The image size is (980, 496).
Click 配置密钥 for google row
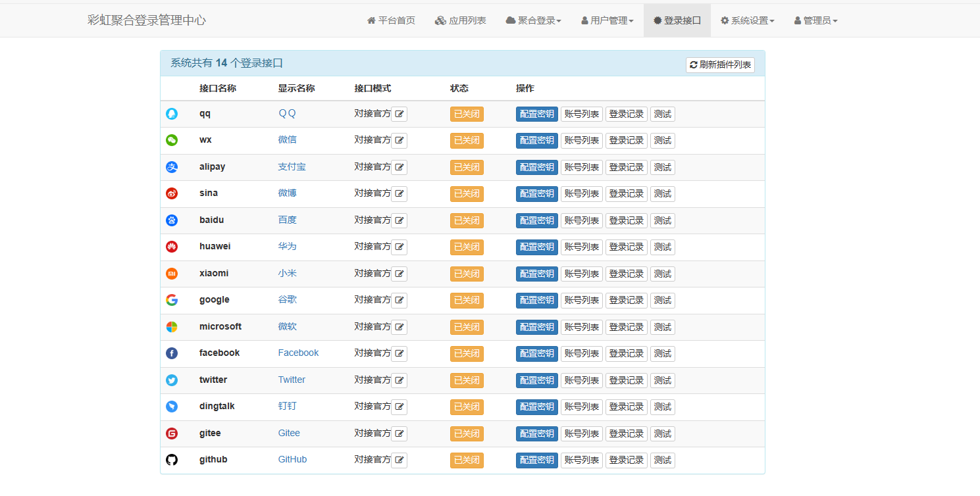537,301
